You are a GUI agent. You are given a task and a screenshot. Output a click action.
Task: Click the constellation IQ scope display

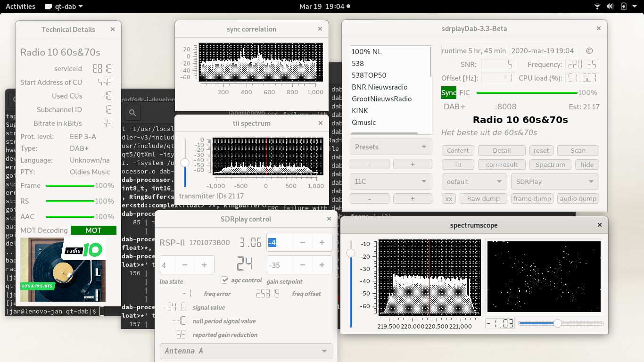(544, 277)
